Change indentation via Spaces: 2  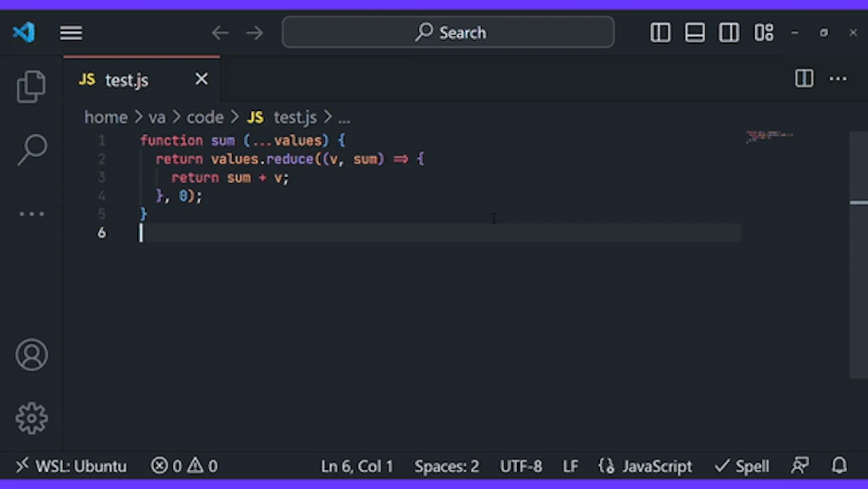click(x=447, y=467)
